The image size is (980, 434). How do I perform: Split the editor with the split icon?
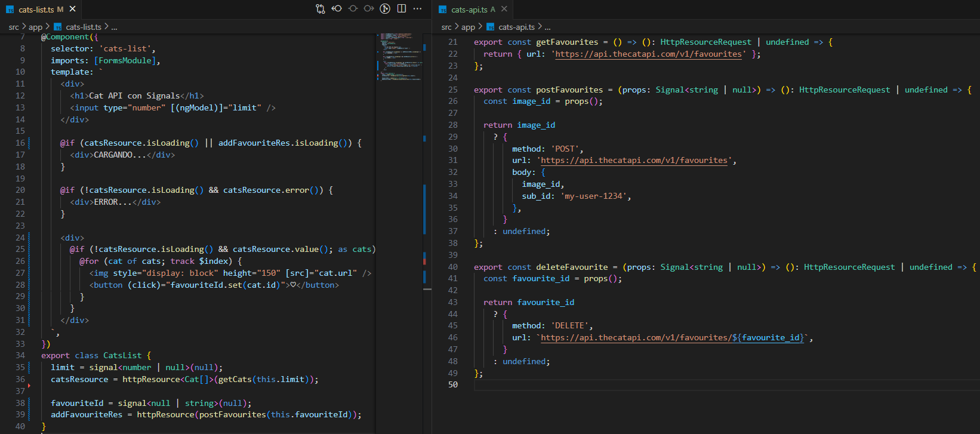[x=402, y=9]
